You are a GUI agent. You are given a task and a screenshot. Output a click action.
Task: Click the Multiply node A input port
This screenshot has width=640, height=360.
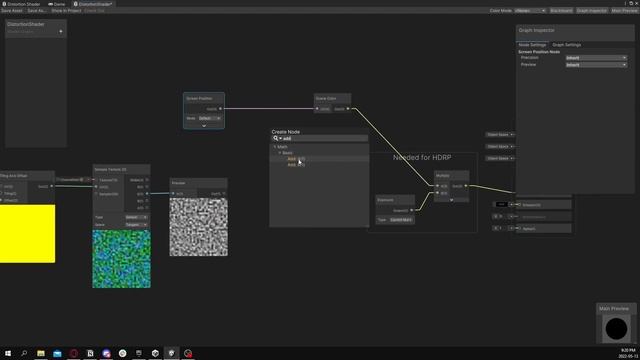tap(438, 186)
